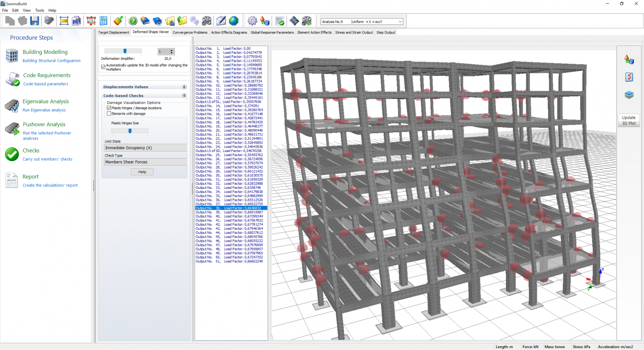Switch to the Element Action Effects tab
Screen dimensions: 644x350
point(315,32)
